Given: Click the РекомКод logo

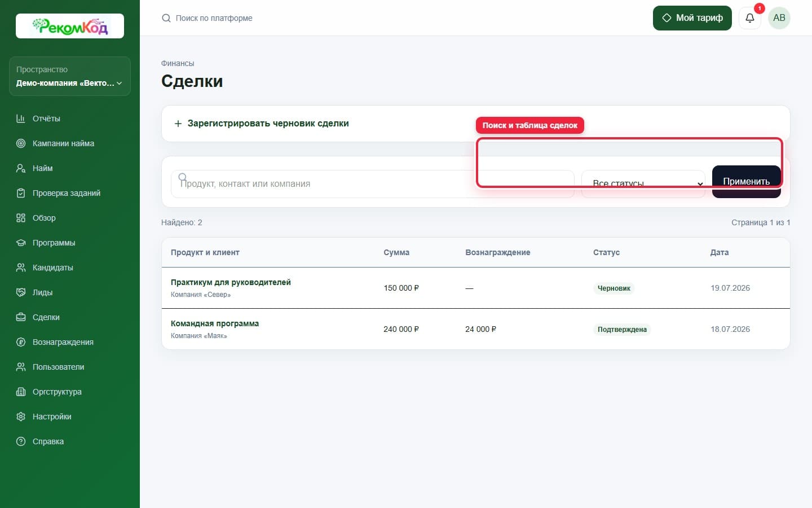Looking at the screenshot, I should (x=70, y=26).
